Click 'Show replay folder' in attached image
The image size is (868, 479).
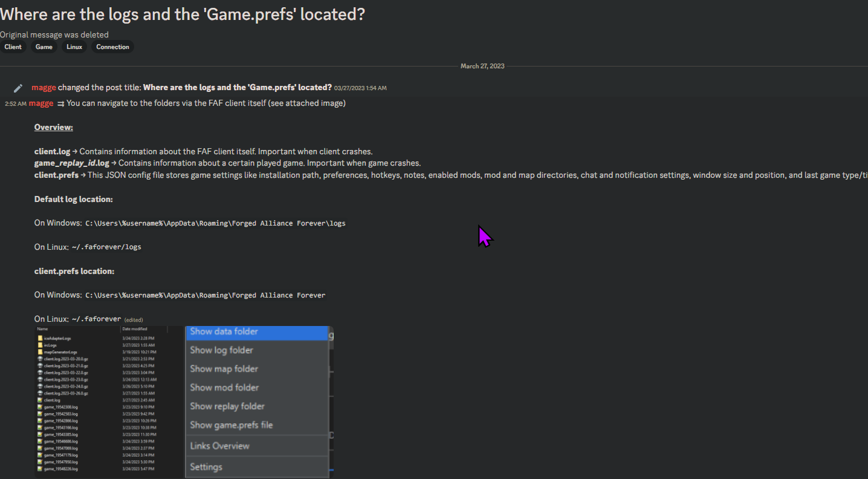[x=227, y=406]
